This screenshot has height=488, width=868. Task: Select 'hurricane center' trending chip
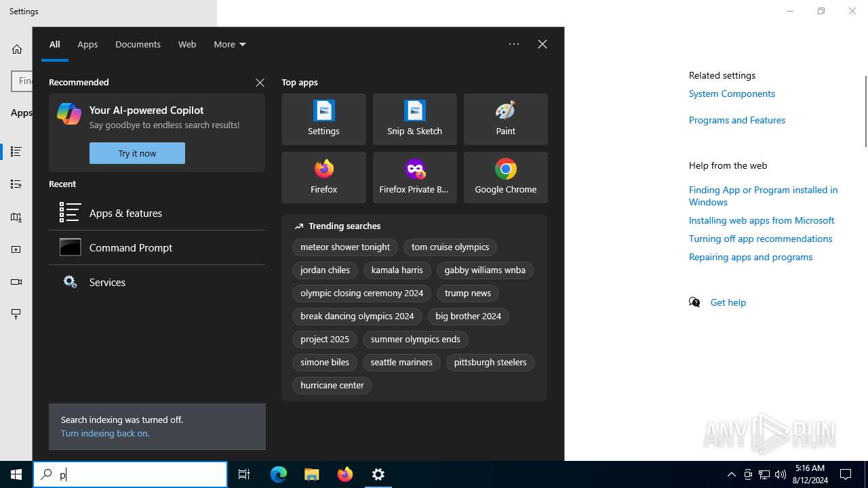tap(332, 386)
